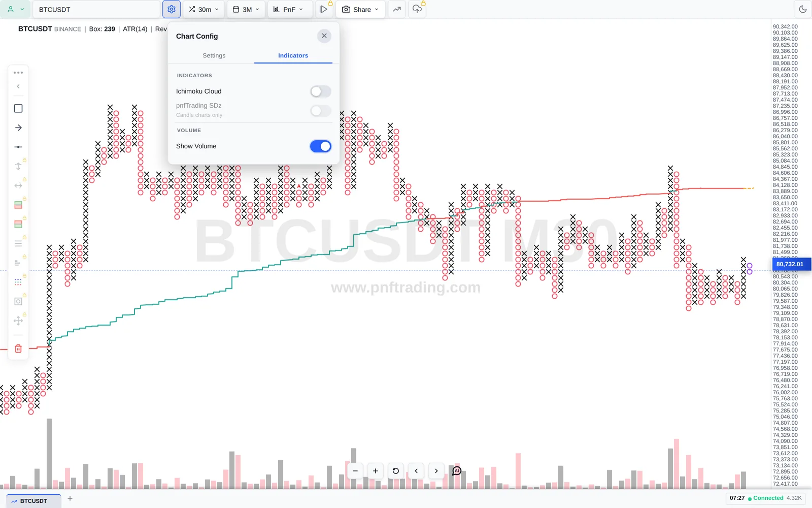Screen dimensions: 812x508
Task: Select the locked horizontal measure tool
Action: (18, 185)
